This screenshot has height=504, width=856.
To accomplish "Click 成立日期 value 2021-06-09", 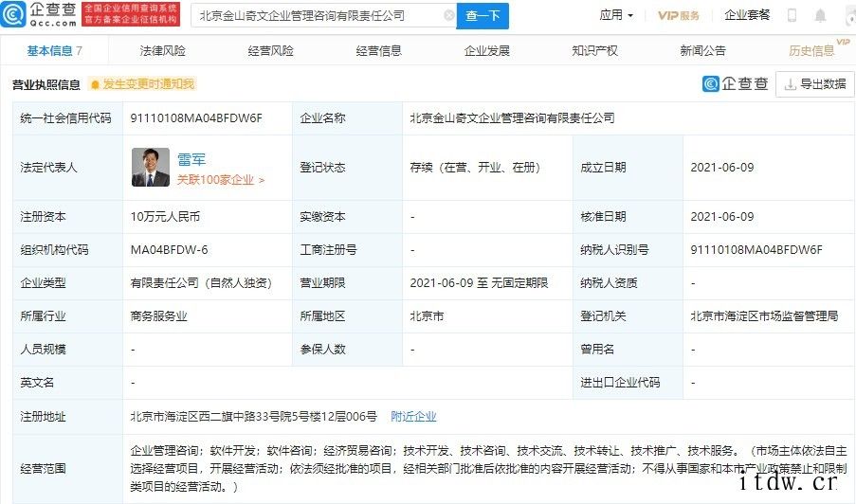I will pos(721,168).
